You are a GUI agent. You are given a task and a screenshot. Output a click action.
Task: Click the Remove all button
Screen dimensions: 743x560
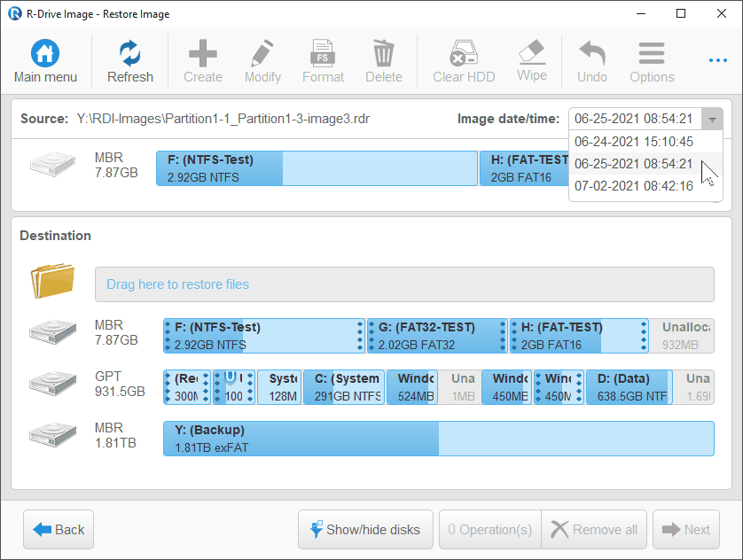point(594,529)
